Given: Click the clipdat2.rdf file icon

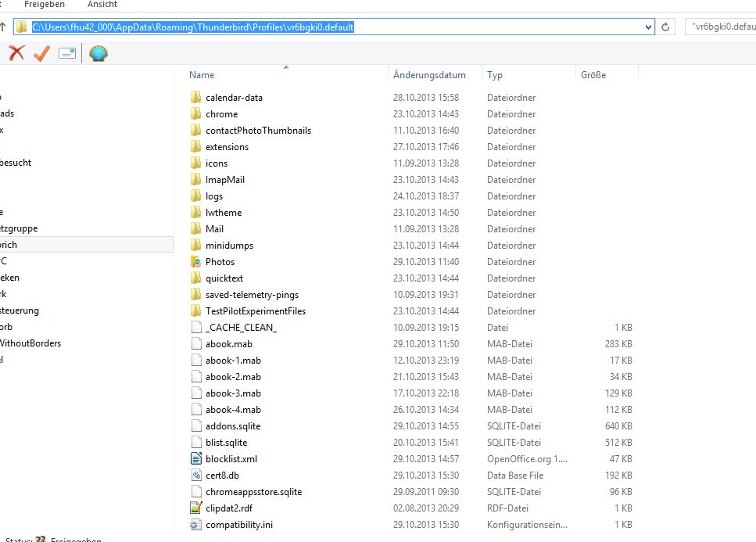Looking at the screenshot, I should point(195,508).
